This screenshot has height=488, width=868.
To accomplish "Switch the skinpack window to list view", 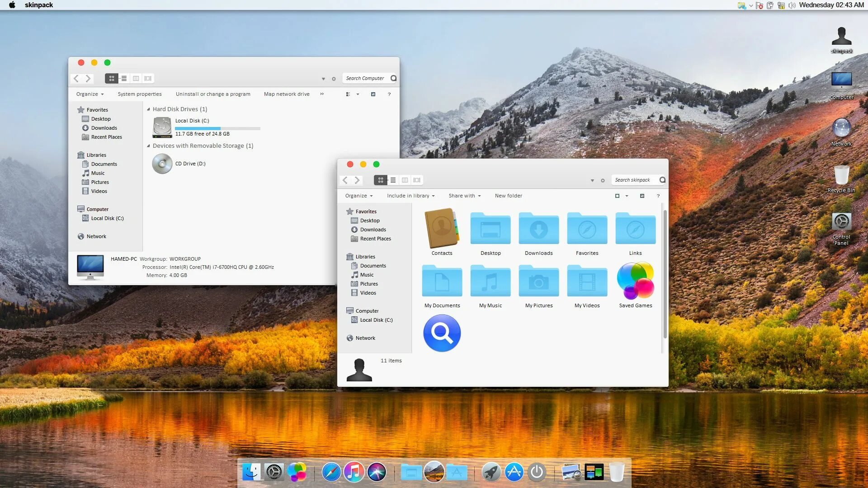I will (393, 180).
